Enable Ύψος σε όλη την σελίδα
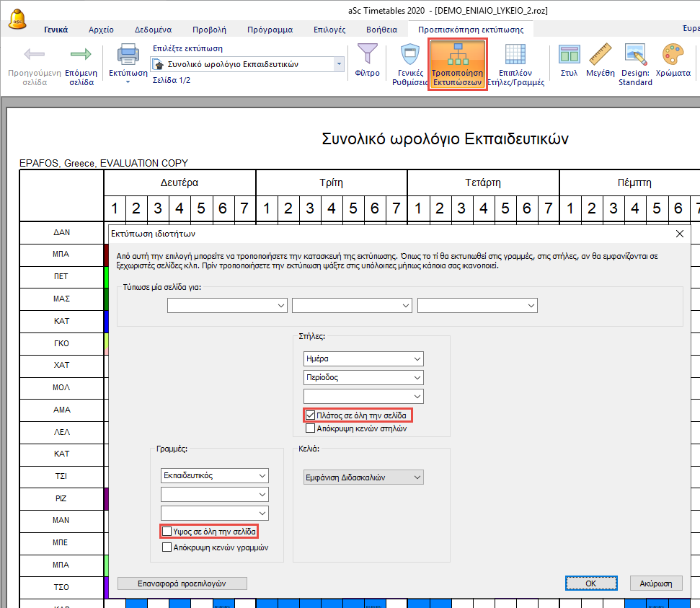The image size is (700, 608). [x=167, y=532]
